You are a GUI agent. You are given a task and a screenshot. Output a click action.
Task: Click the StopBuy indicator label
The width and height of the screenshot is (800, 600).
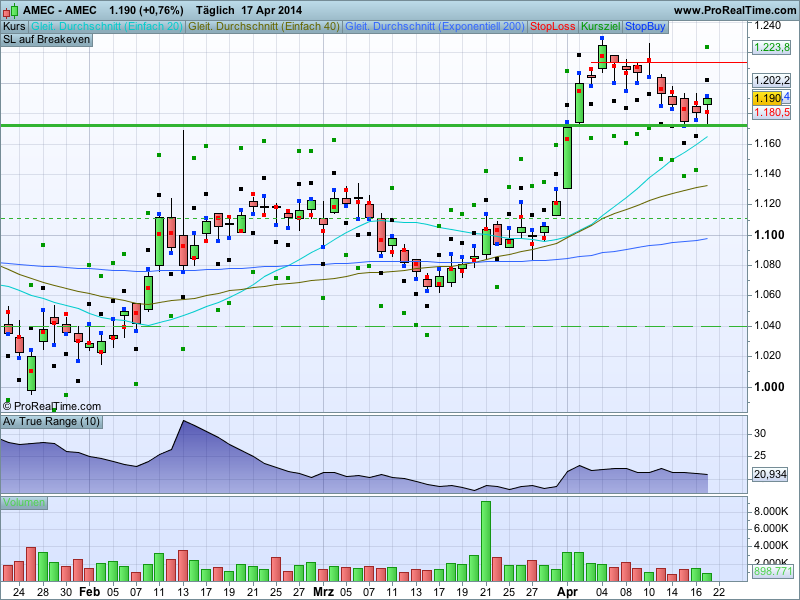646,25
